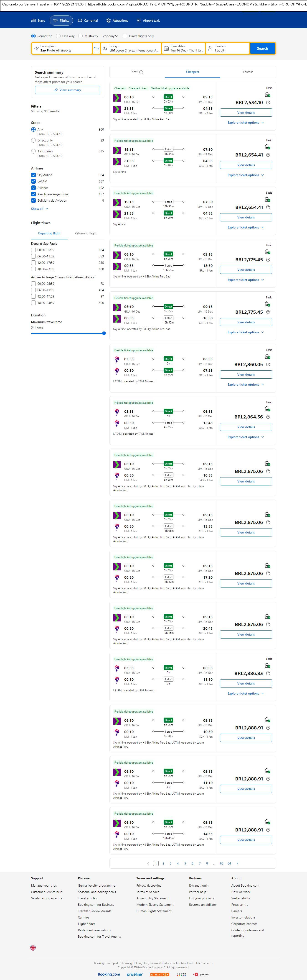Open the Attractions icon in the header
Viewport: 307px width, 980px height.
click(x=108, y=21)
